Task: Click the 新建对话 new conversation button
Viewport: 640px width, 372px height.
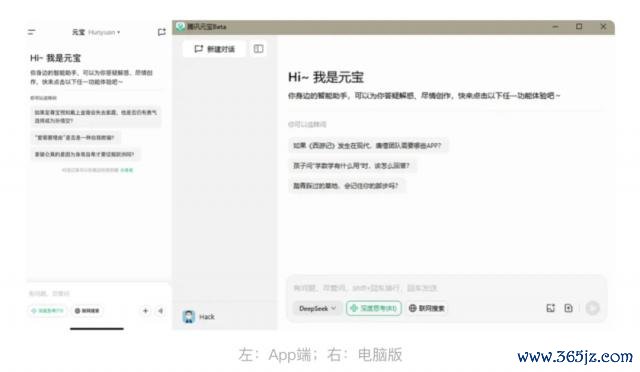Action: pyautogui.click(x=214, y=49)
